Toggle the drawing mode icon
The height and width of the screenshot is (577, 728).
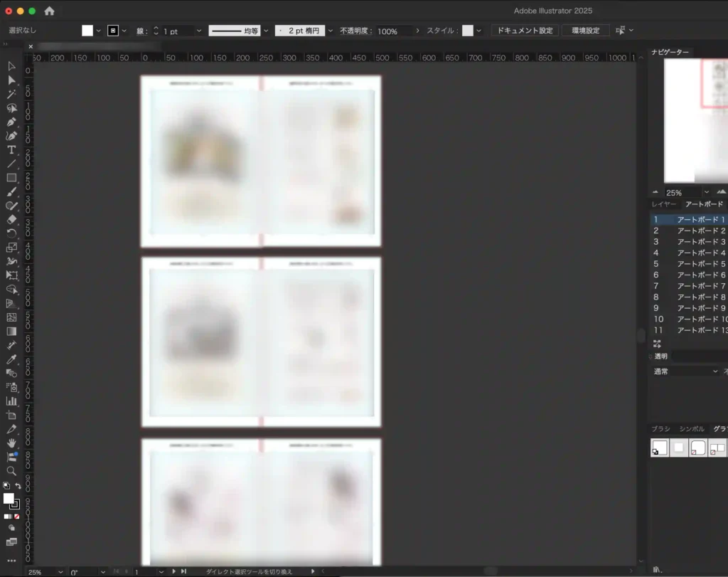coord(11,528)
